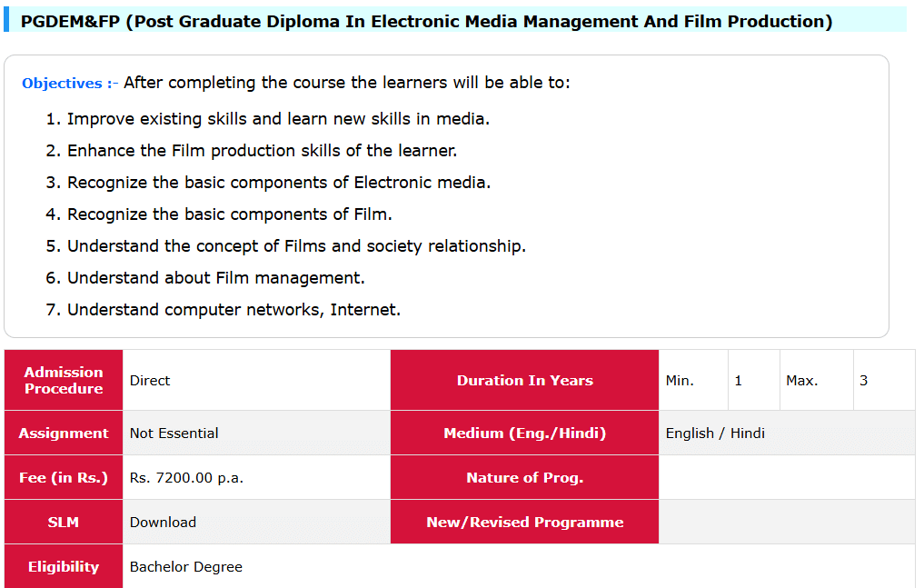Click the Not Essential assignment value
This screenshot has width=924, height=588.
point(174,434)
